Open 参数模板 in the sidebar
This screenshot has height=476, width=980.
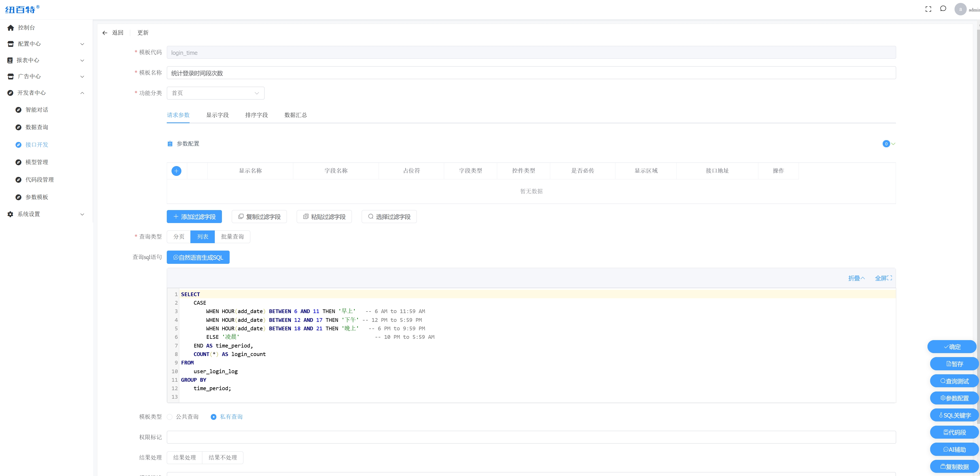[x=36, y=197]
